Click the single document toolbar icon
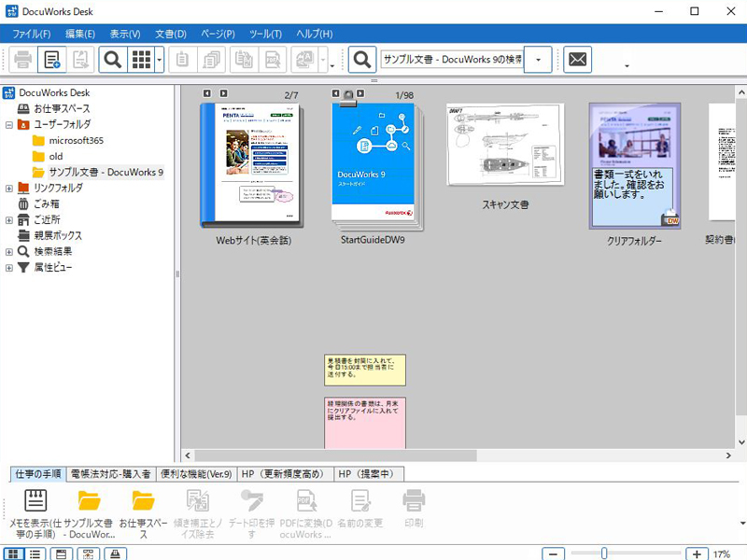747x560 pixels. click(x=182, y=60)
